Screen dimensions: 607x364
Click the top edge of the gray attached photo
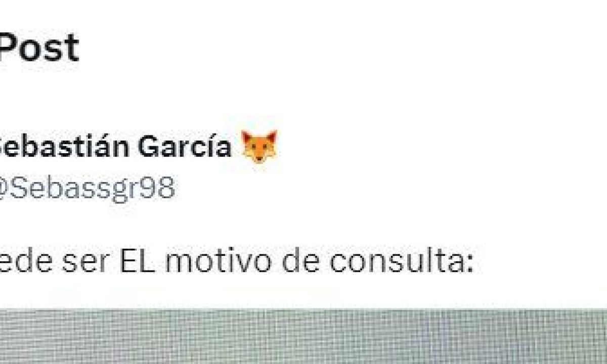pyautogui.click(x=303, y=311)
